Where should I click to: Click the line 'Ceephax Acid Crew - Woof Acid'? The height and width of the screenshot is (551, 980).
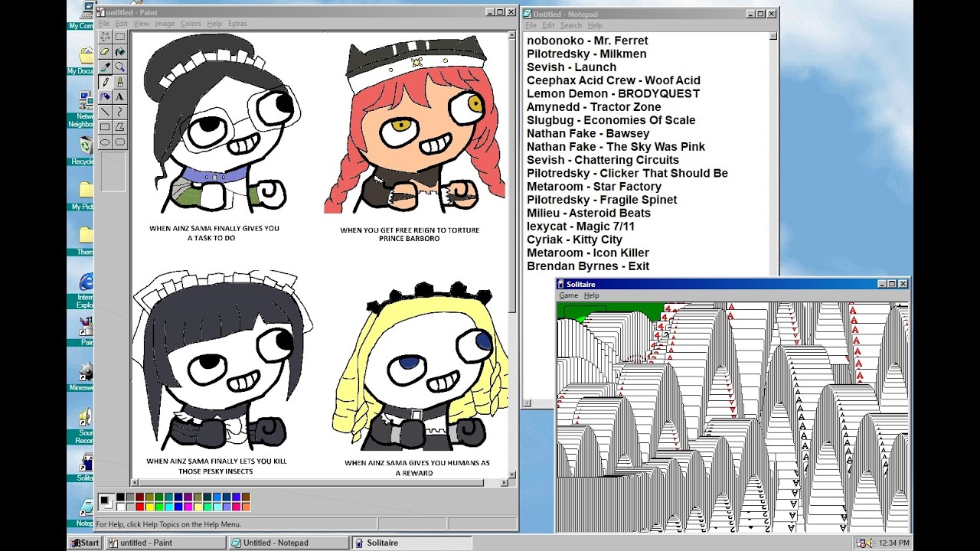click(613, 80)
